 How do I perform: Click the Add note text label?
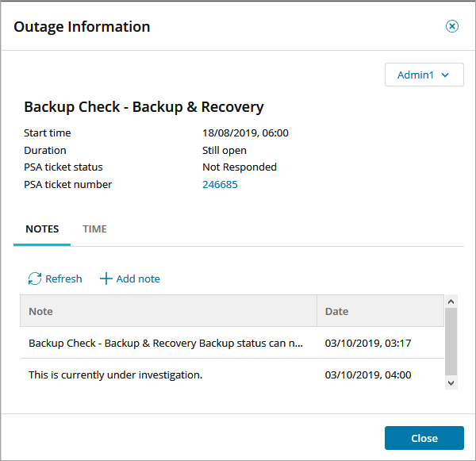138,279
